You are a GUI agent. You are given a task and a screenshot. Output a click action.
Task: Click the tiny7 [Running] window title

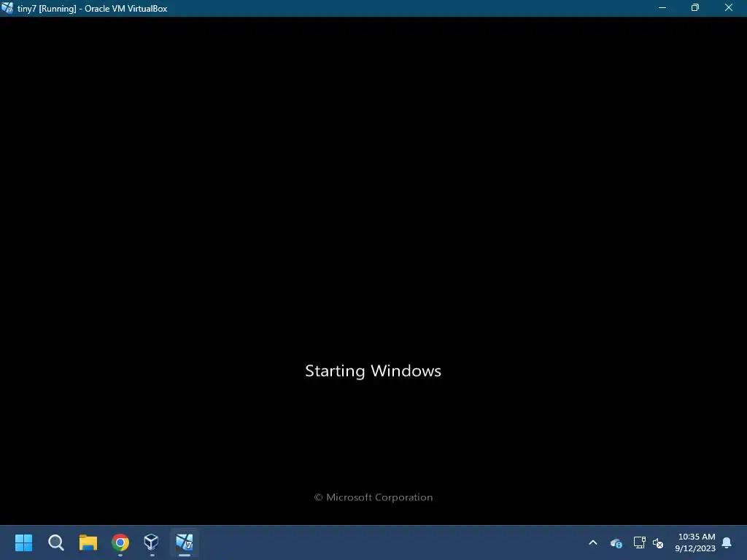point(93,9)
